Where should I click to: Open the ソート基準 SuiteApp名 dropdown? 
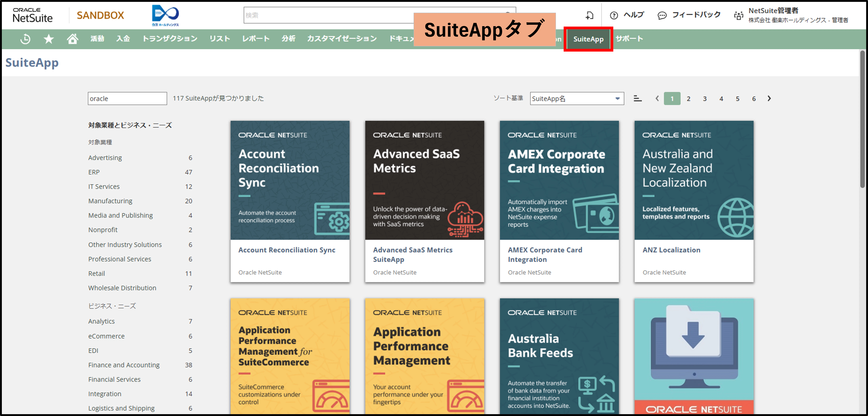coord(577,99)
